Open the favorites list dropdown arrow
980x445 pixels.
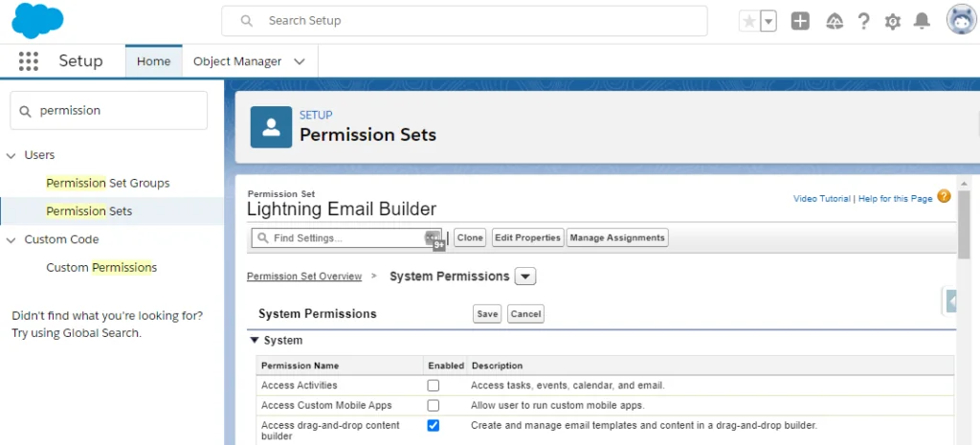point(768,21)
